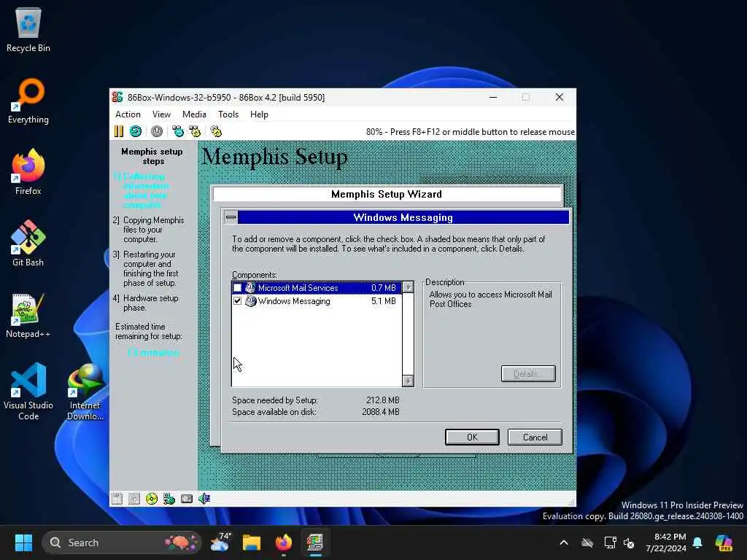This screenshot has height=560, width=747.
Task: Send Ctrl+Alt+Esc via toolbar icon
Action: [x=196, y=131]
